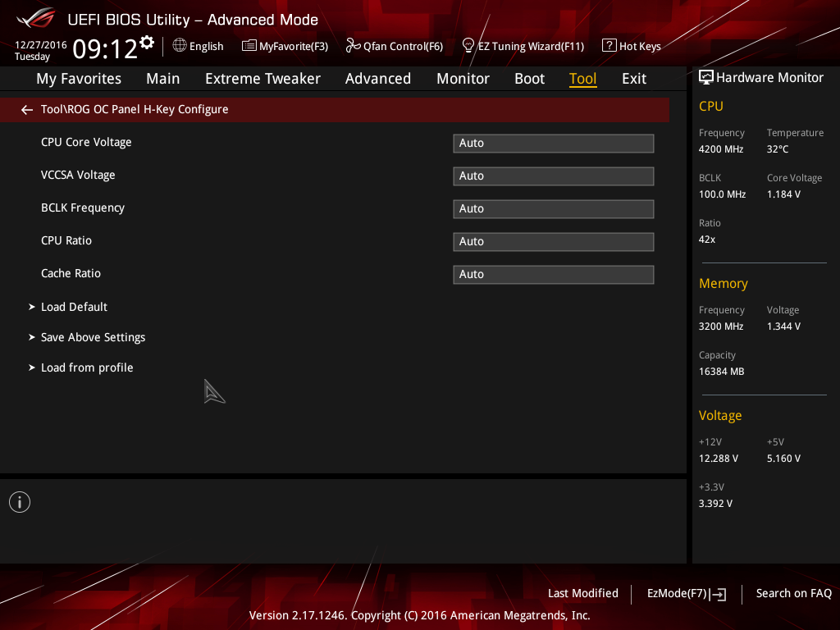
Task: Click the ROG logo icon
Action: click(x=35, y=18)
